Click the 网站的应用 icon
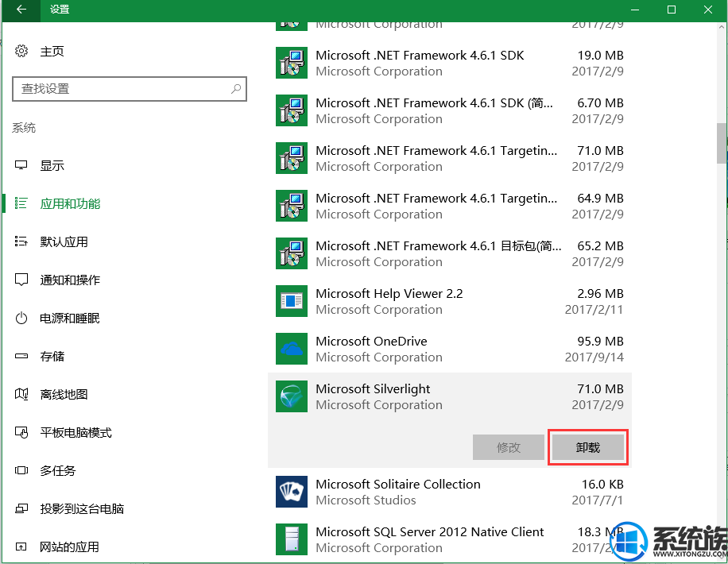 pos(21,547)
